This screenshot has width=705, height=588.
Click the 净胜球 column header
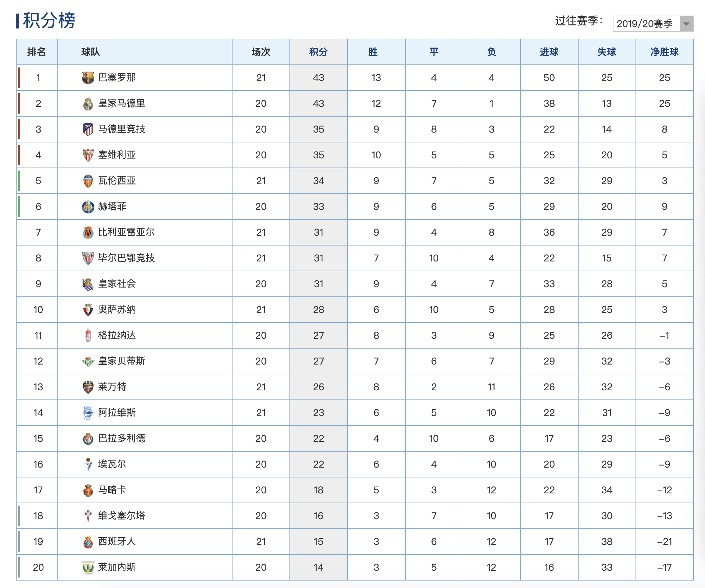[664, 52]
